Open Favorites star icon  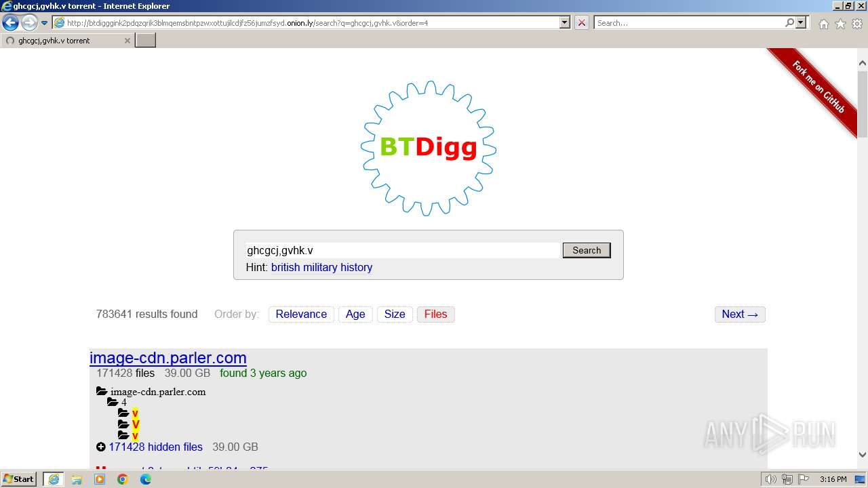(840, 24)
